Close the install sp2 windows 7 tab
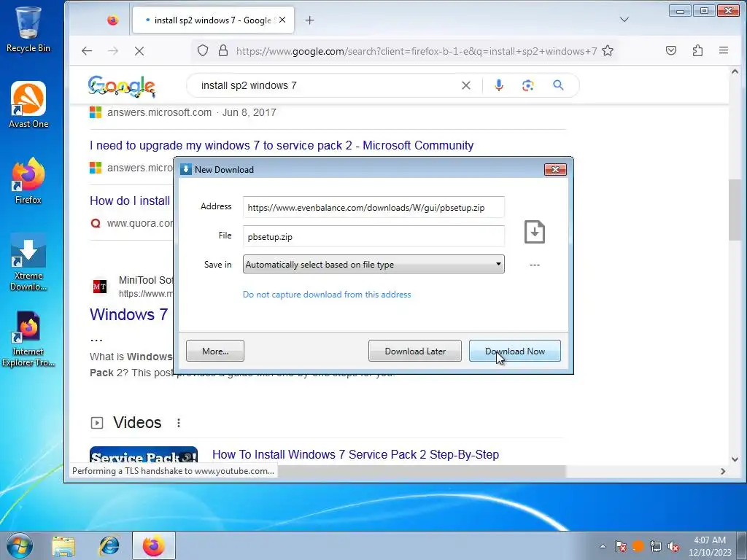Image resolution: width=747 pixels, height=560 pixels. 282,20
